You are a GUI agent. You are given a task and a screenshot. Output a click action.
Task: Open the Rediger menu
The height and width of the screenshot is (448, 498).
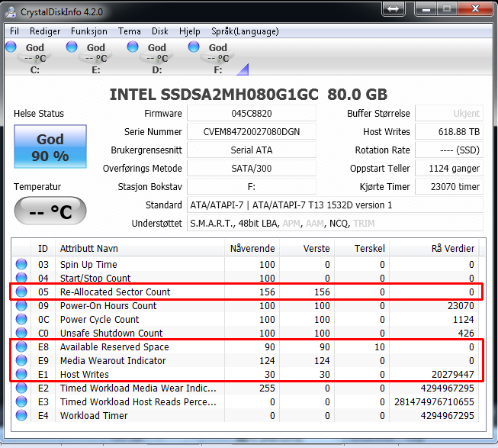click(x=45, y=31)
